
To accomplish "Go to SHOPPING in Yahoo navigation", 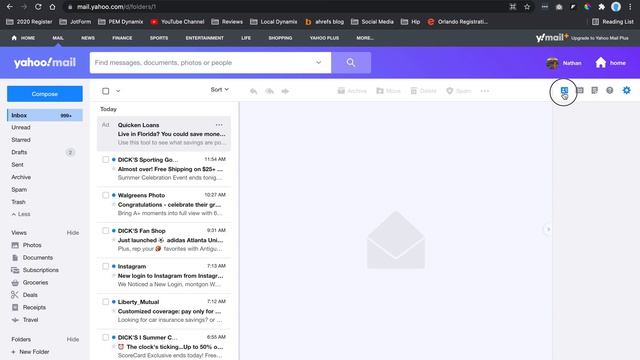I will pos(280,38).
